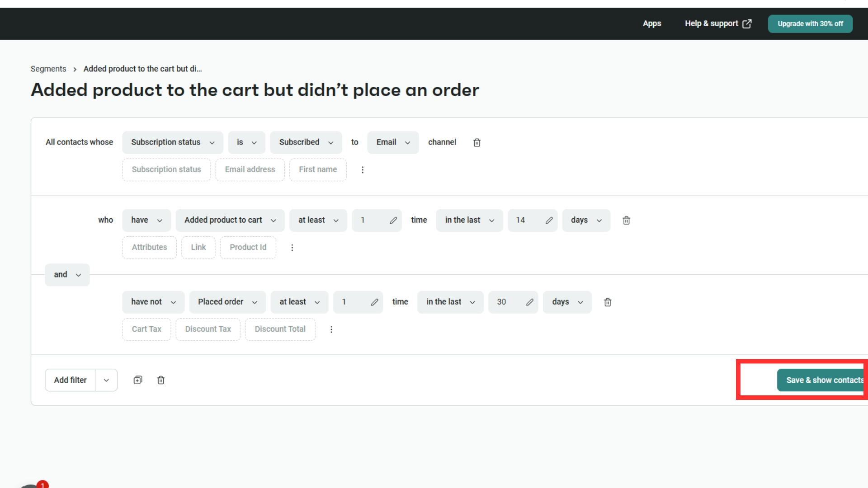Open the Added product to cart dropdown
The height and width of the screenshot is (488, 868).
pos(230,220)
